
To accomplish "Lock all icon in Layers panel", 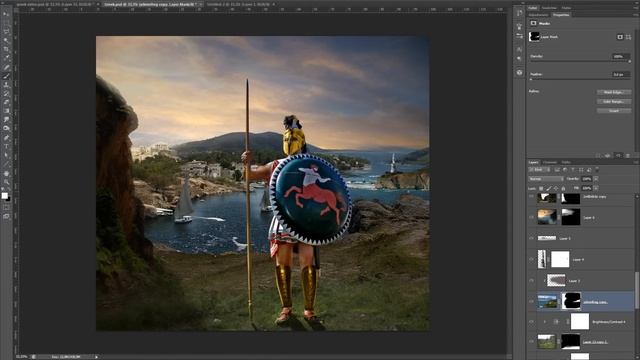I will point(563,188).
